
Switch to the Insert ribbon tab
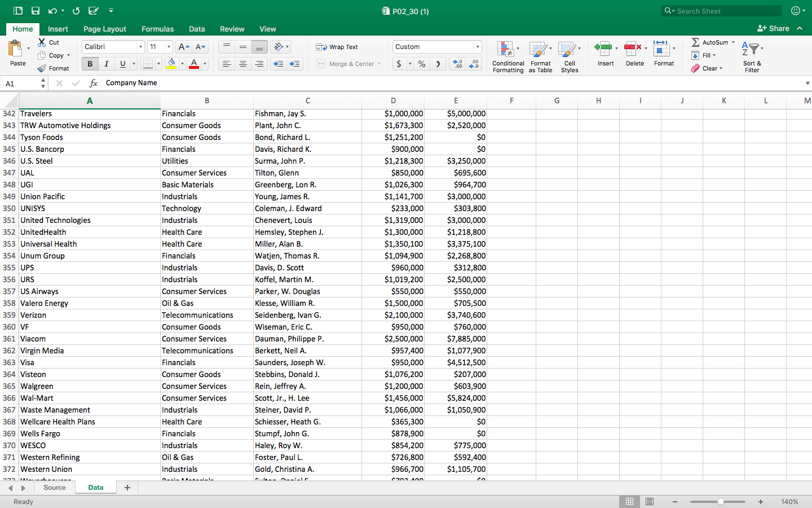tap(58, 29)
